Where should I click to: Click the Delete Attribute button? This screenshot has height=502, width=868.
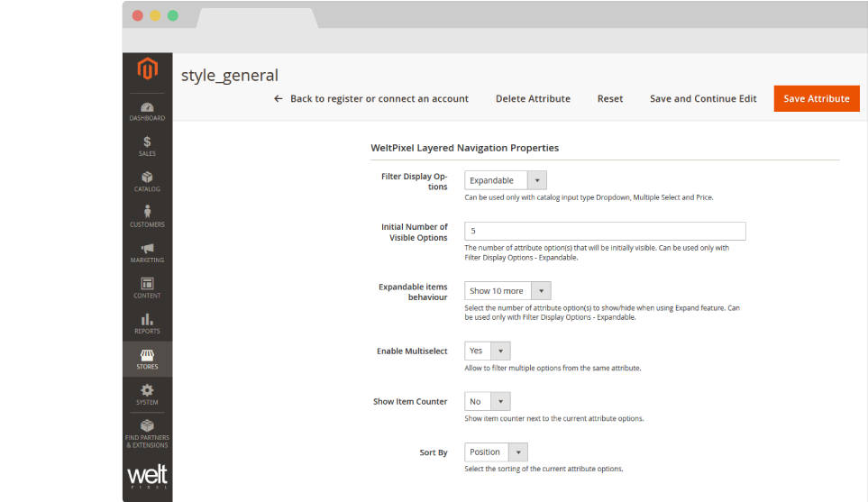(533, 99)
